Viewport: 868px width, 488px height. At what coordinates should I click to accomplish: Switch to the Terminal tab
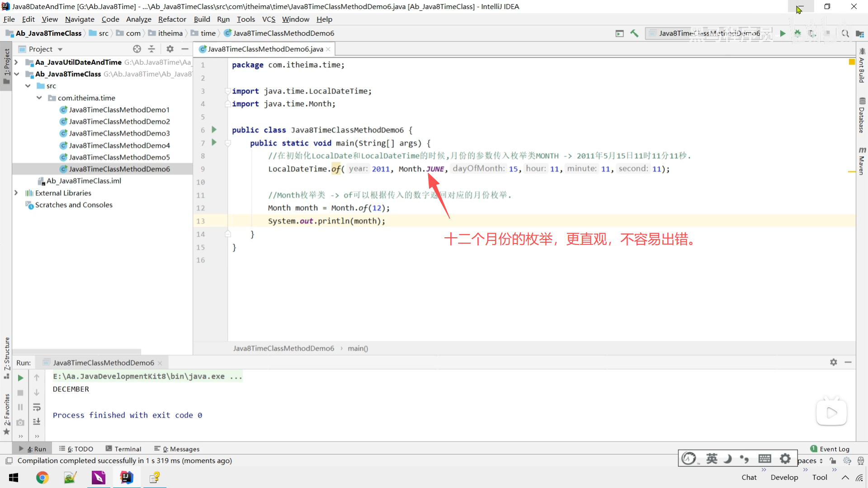[123, 449]
